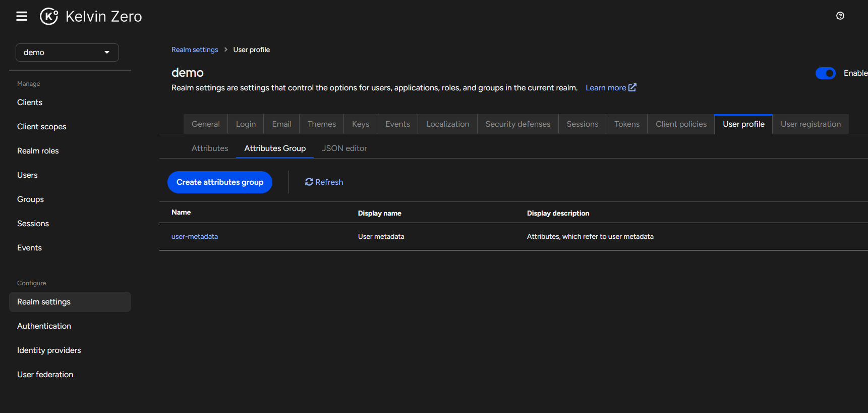Open the hamburger navigation menu
868x413 pixels.
click(22, 16)
